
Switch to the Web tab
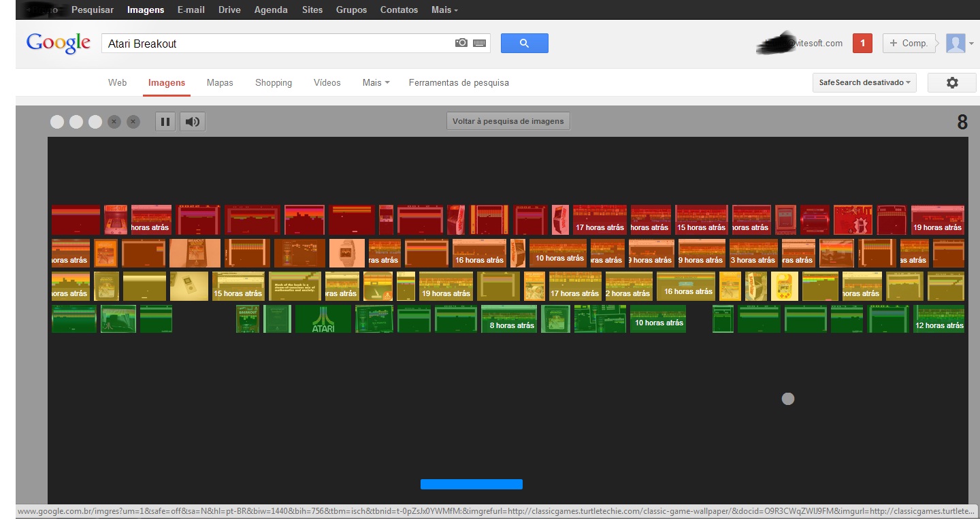[117, 82]
